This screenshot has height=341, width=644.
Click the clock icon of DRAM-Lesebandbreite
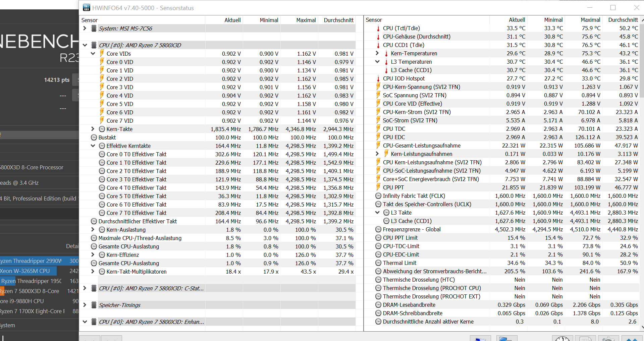[x=378, y=305]
